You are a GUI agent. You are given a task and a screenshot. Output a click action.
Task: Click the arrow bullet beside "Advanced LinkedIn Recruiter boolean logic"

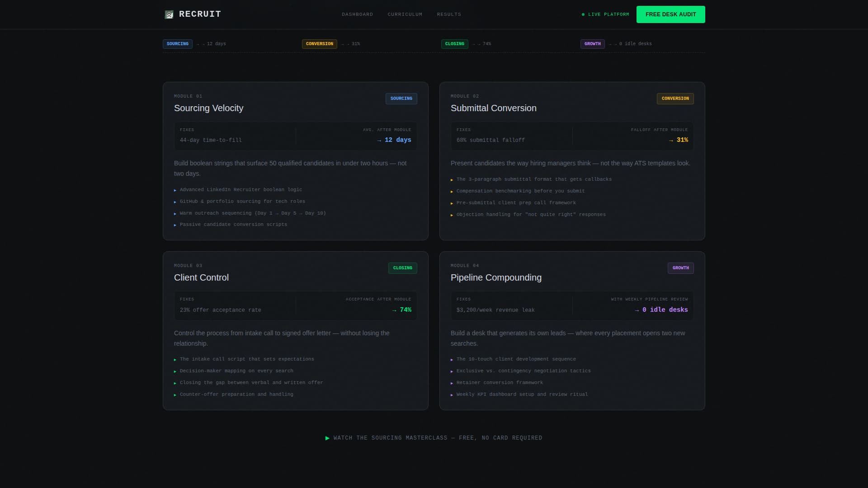(x=175, y=190)
